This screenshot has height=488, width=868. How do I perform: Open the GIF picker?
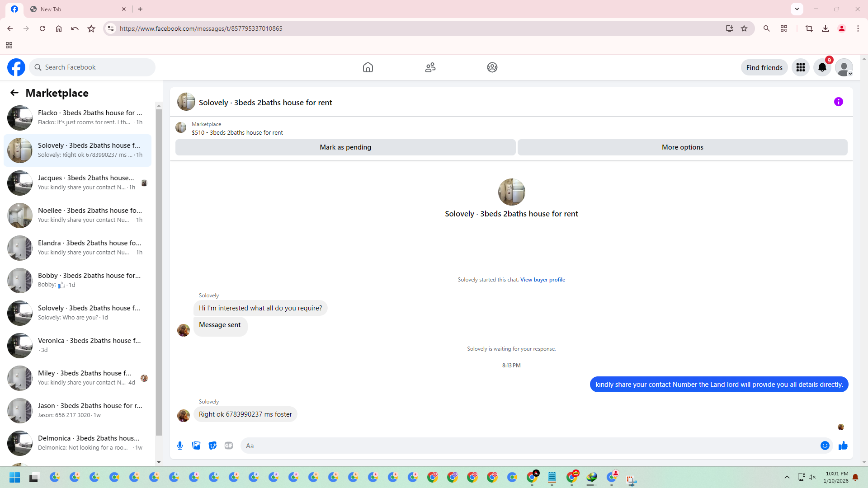coord(229,446)
